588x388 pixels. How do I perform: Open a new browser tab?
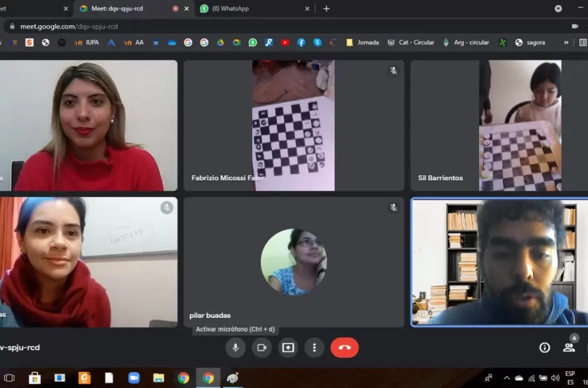326,9
